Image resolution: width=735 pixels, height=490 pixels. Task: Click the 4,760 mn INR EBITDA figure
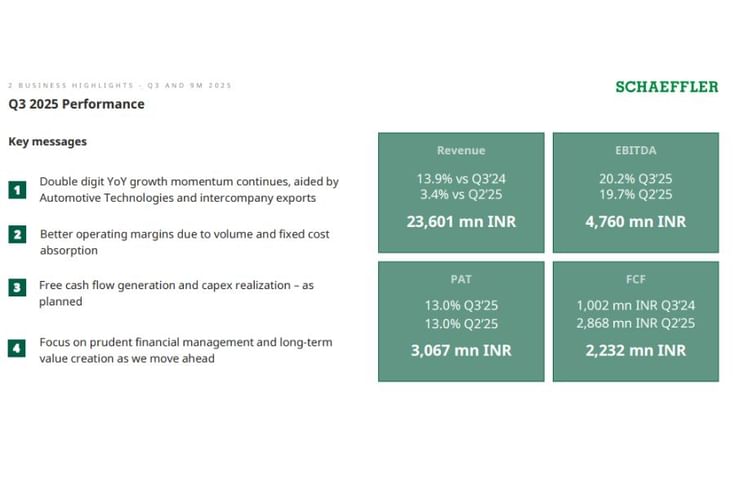pos(635,221)
